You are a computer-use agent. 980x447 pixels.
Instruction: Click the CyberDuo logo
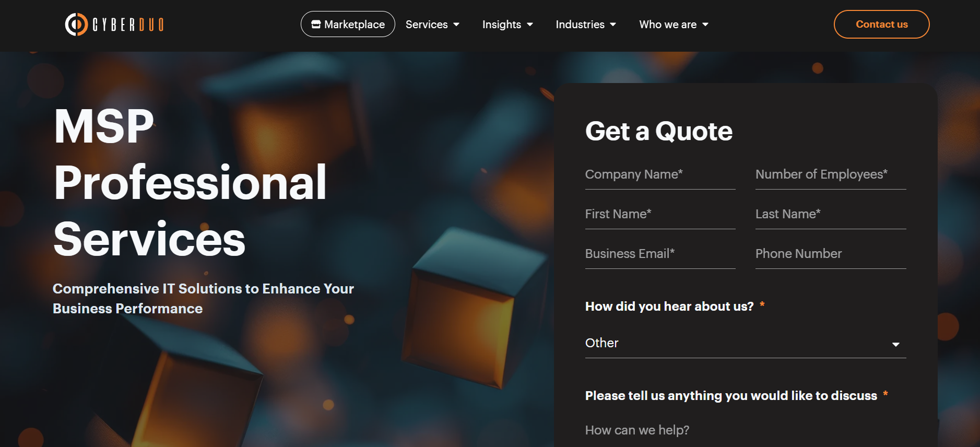pyautogui.click(x=114, y=25)
